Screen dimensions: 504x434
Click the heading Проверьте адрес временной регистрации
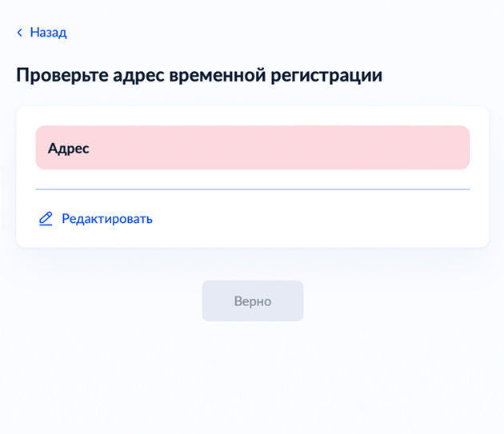(x=199, y=76)
